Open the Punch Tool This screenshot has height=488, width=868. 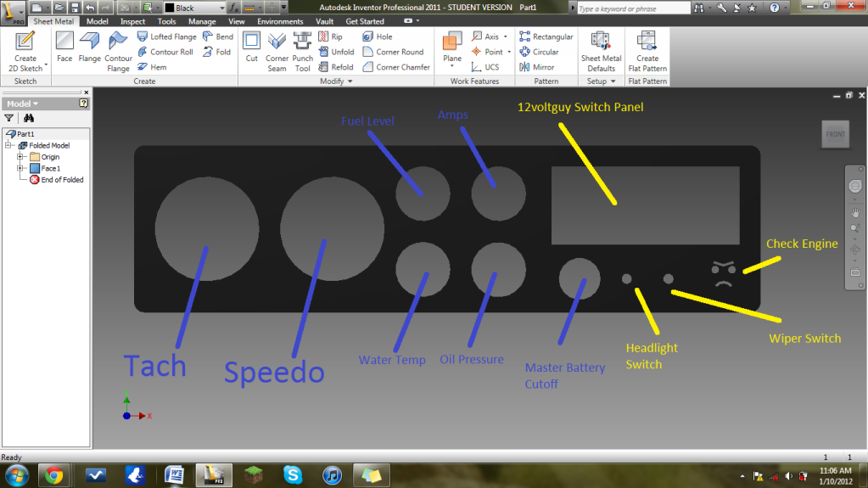(x=302, y=52)
